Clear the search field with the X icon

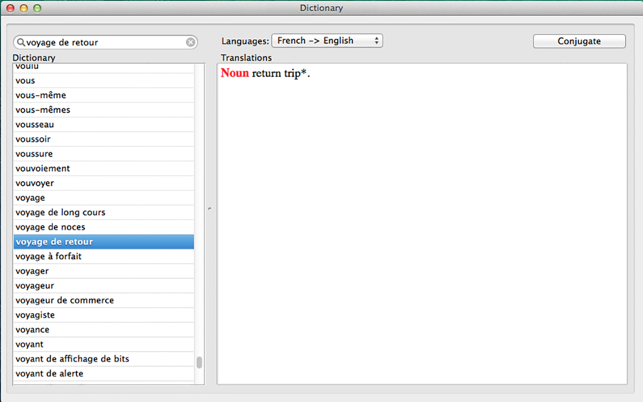pyautogui.click(x=190, y=42)
